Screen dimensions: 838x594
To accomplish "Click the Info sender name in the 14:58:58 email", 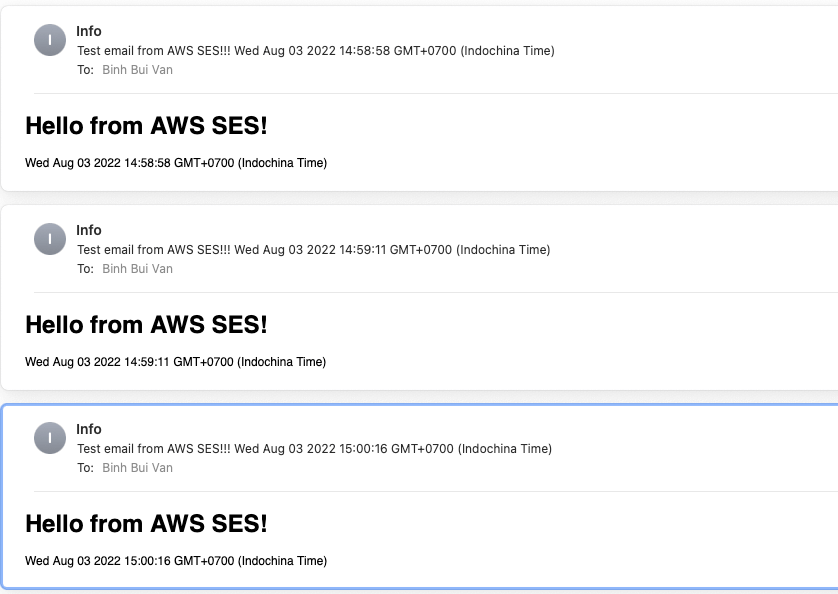I will click(x=89, y=31).
